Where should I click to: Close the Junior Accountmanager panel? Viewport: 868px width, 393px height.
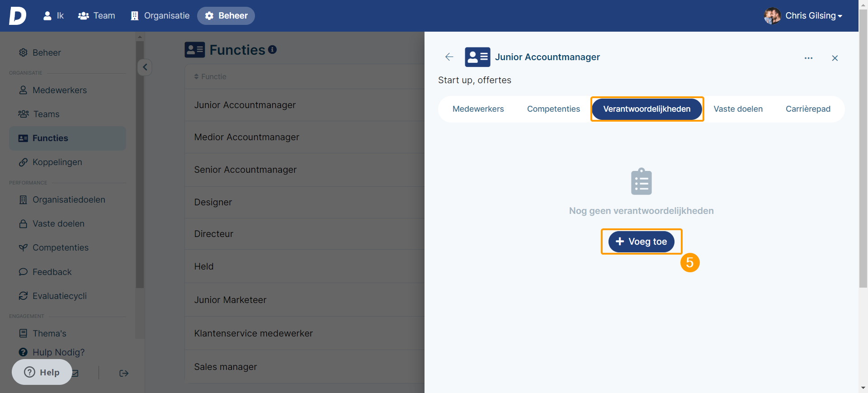pos(835,58)
